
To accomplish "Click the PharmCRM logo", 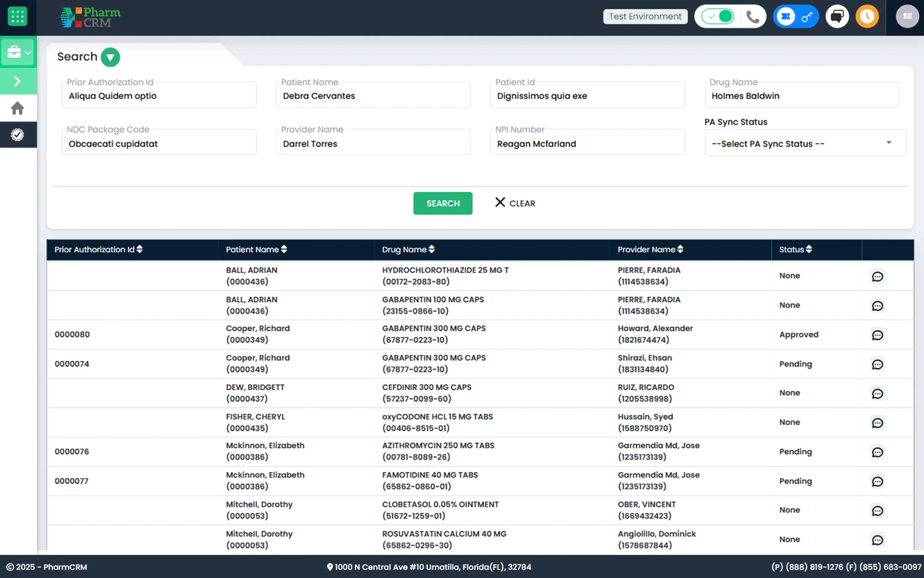I will tap(90, 18).
